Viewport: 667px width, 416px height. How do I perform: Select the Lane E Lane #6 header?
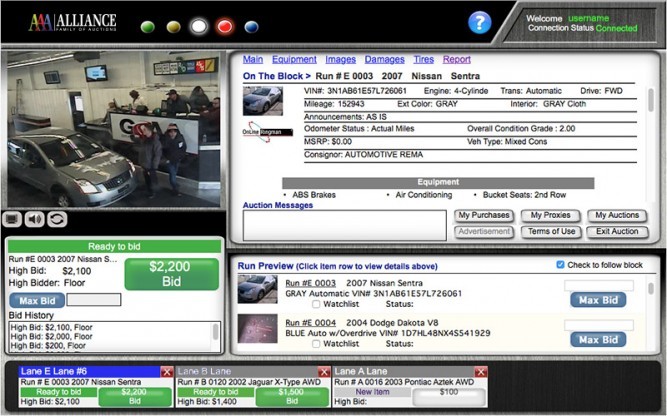click(x=89, y=371)
